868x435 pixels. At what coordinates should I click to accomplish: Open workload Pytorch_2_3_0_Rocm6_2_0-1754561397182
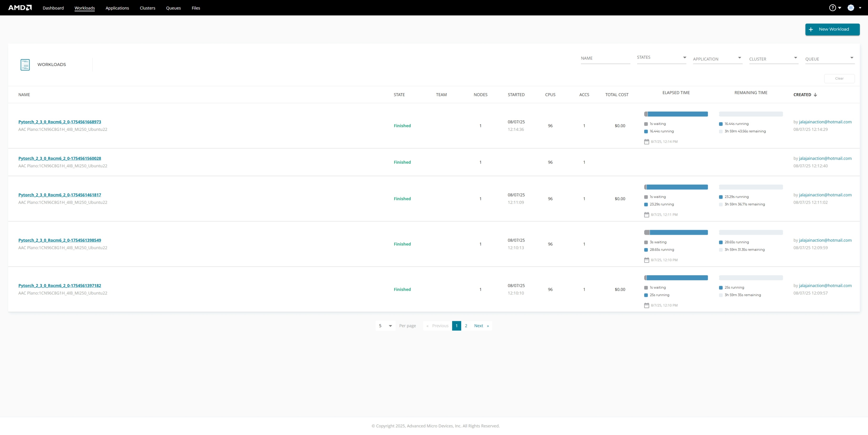[x=60, y=285]
